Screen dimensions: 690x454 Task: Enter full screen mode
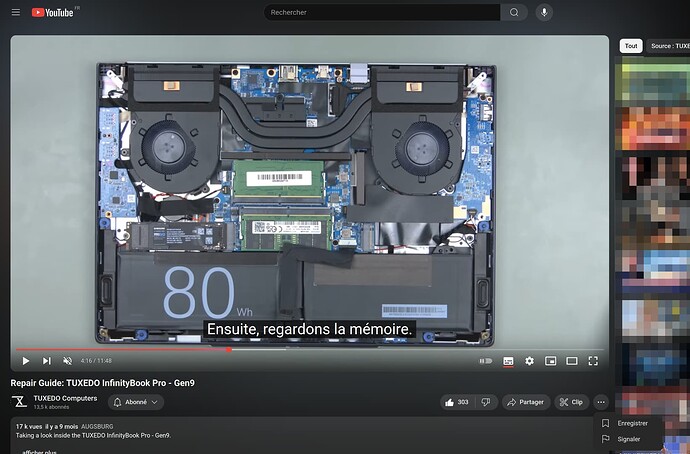tap(593, 361)
